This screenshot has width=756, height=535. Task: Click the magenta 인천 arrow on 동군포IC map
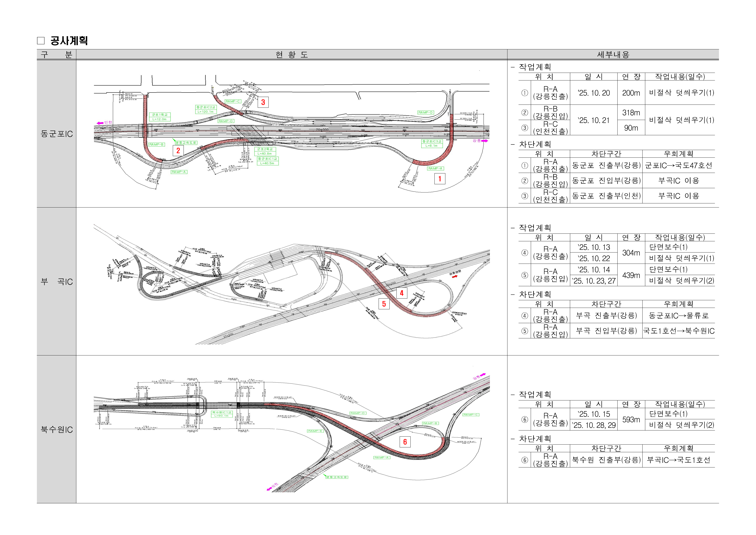click(100, 123)
